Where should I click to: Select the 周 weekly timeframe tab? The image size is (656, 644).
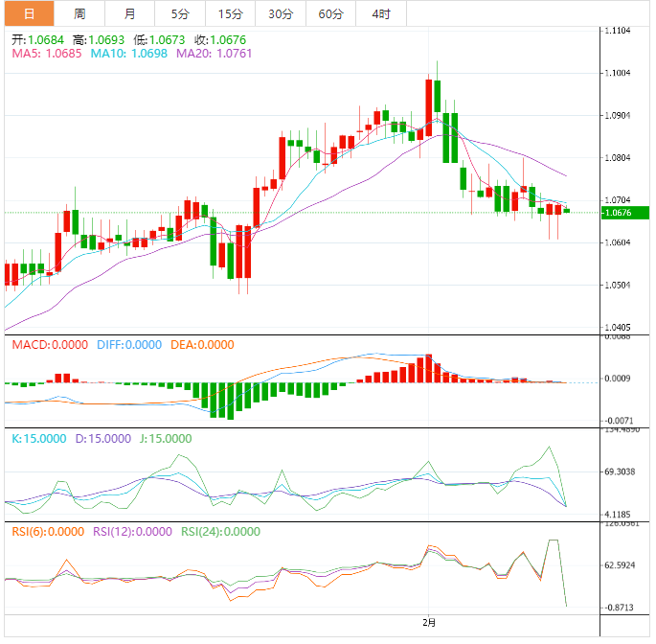79,13
